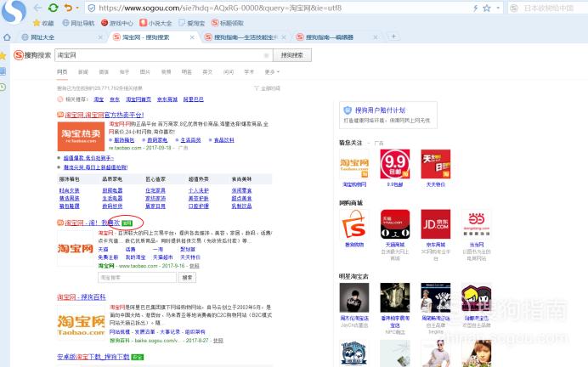The width and height of the screenshot is (588, 367).
Task: Open the dropdown arrow next to bookmark star
Action: click(x=498, y=8)
